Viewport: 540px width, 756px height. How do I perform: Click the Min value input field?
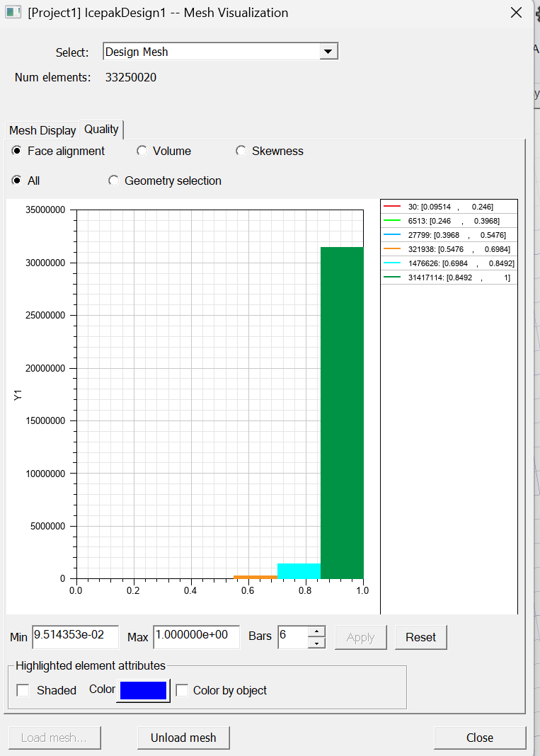point(76,636)
